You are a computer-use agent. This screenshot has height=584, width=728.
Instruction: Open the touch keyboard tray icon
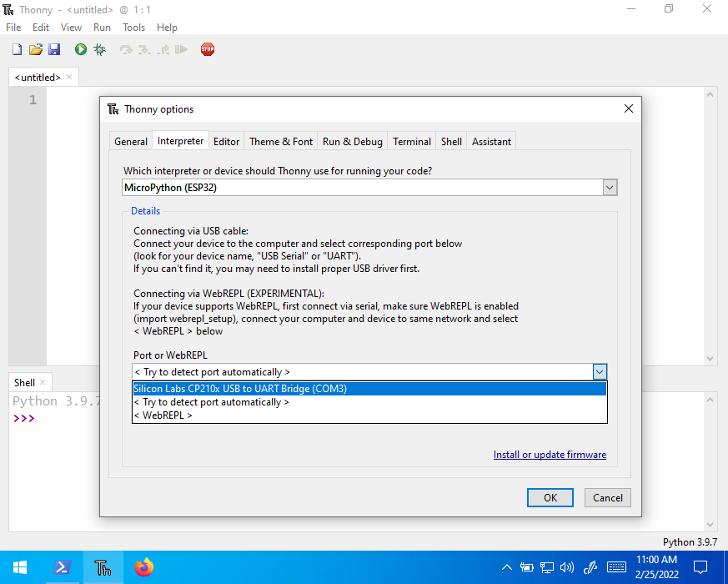tap(616, 567)
